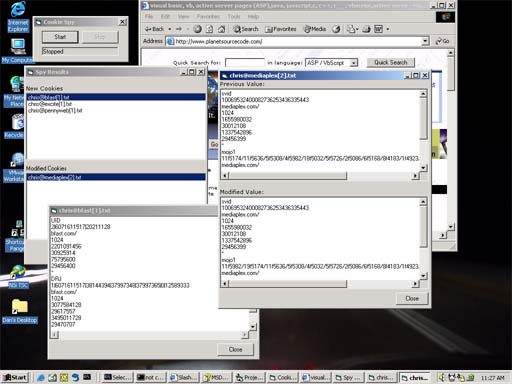Image resolution: width=512 pixels, height=384 pixels.
Task: Open My Computer desktop icon
Action: pyautogui.click(x=17, y=51)
